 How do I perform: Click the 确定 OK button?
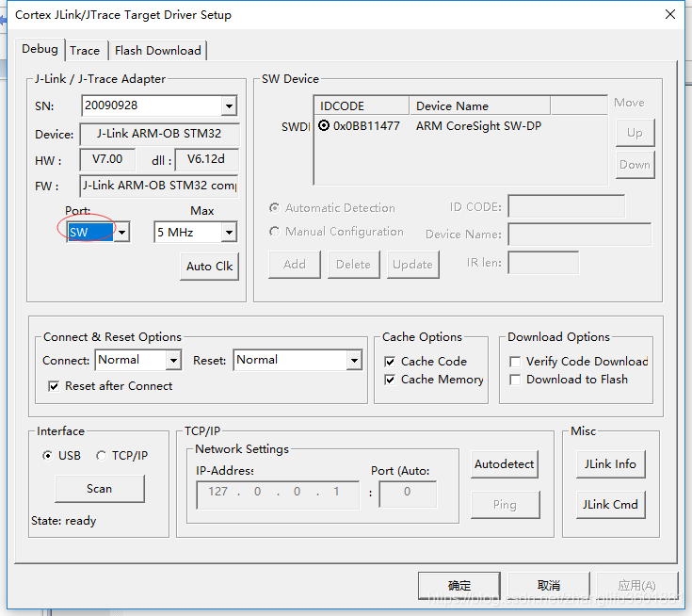point(459,586)
